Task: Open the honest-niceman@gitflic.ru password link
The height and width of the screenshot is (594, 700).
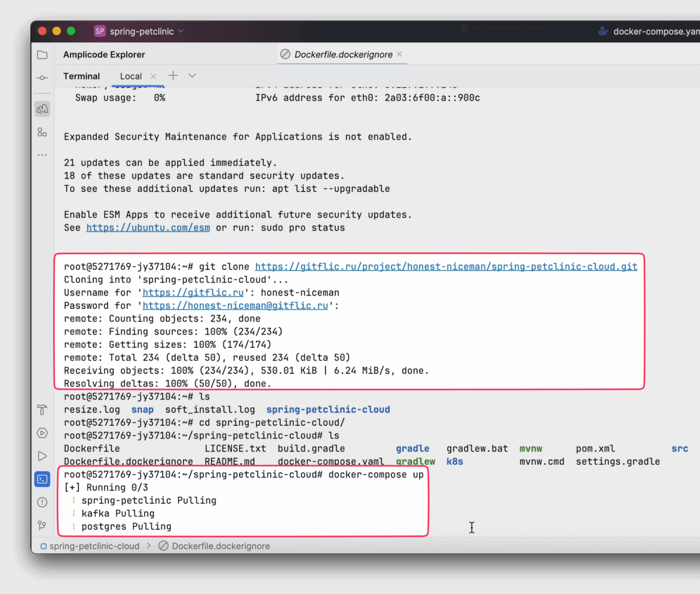Action: coord(235,306)
